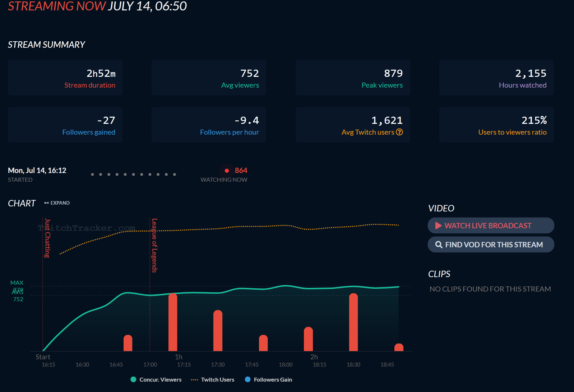
Task: Click the 18:00 axis label
Action: click(x=286, y=364)
